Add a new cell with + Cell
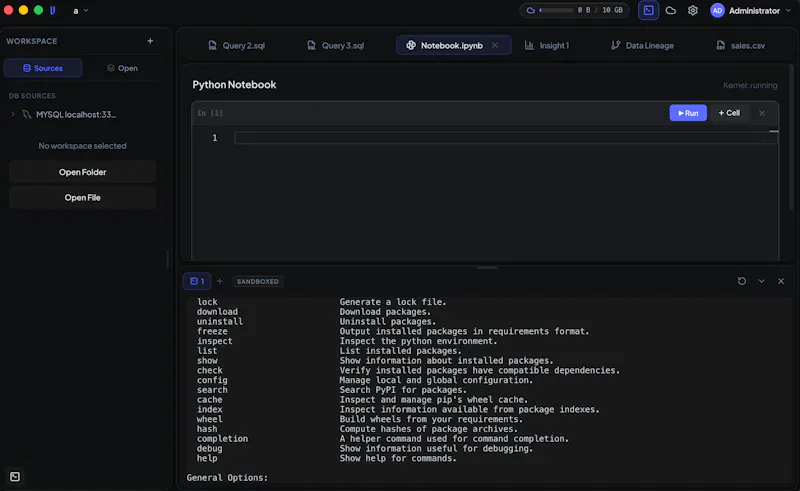 [x=729, y=113]
